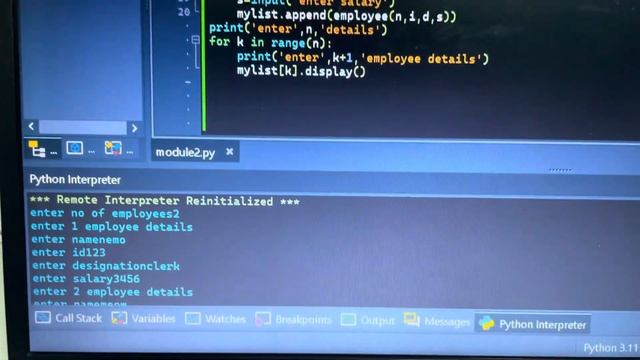Close the module2.py tab
This screenshot has height=360, width=640.
point(230,151)
